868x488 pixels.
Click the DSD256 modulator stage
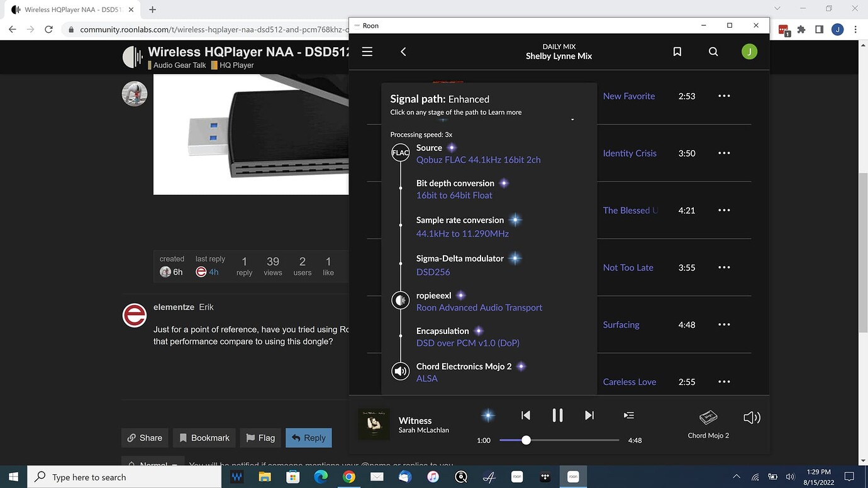coord(433,272)
